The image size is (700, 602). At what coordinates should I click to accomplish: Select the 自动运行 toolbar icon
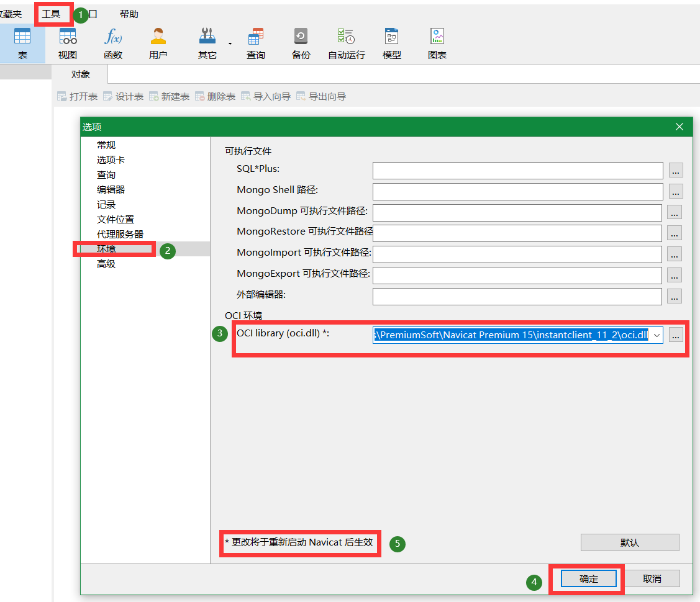point(347,43)
